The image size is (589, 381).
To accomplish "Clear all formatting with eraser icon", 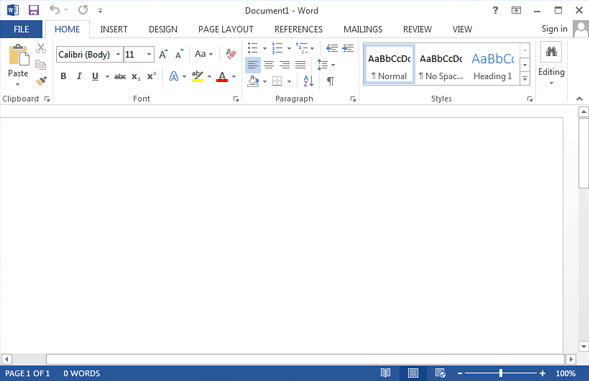I will [230, 54].
